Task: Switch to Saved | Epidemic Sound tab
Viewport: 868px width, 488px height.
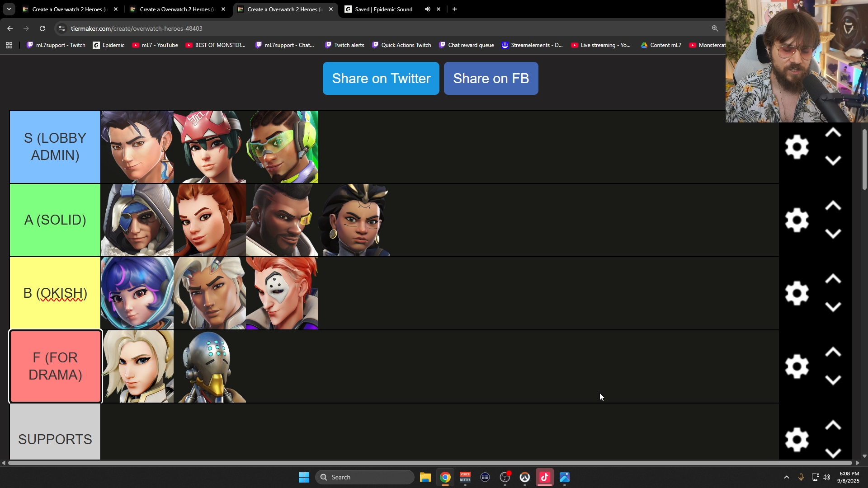Action: pos(383,9)
